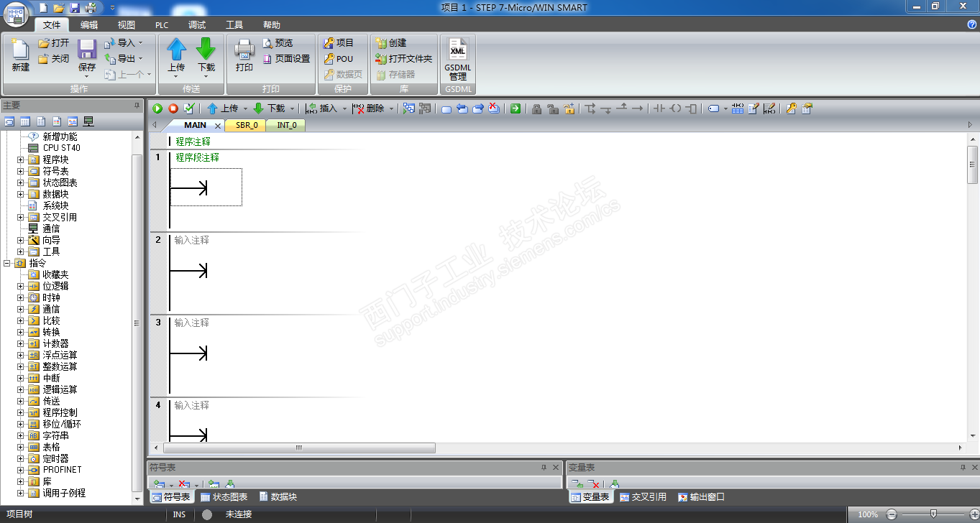Expand the 程序块 tree node
The height and width of the screenshot is (523, 980).
[x=21, y=159]
